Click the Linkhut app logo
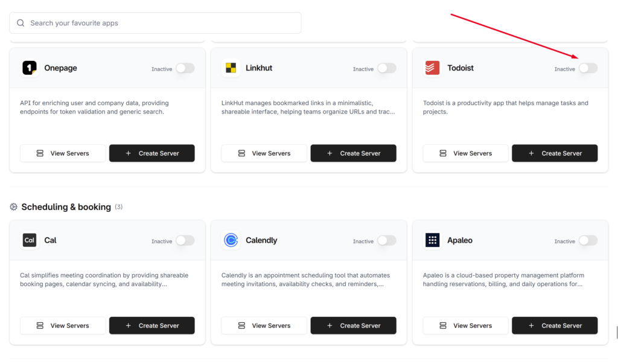 coord(231,68)
